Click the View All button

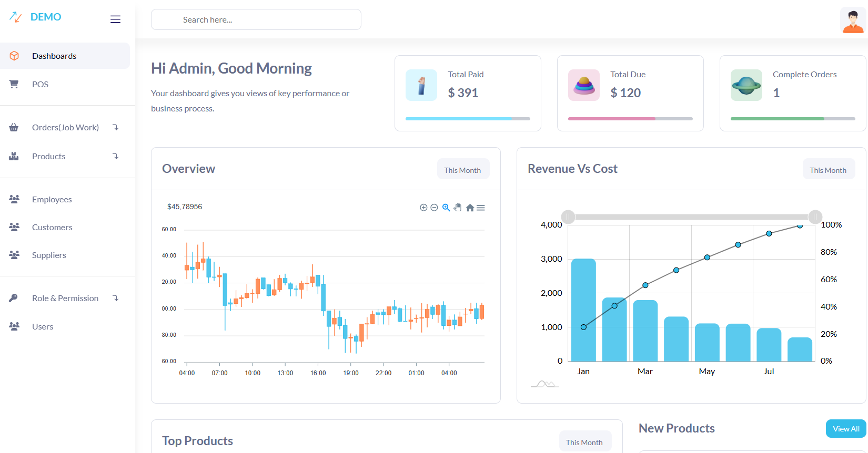point(845,428)
